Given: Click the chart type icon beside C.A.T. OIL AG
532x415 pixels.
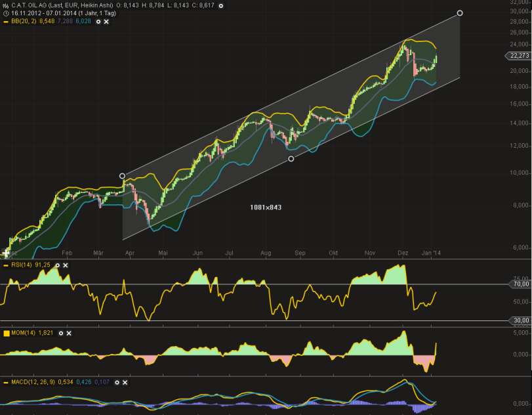Looking at the screenshot, I should (5, 5).
